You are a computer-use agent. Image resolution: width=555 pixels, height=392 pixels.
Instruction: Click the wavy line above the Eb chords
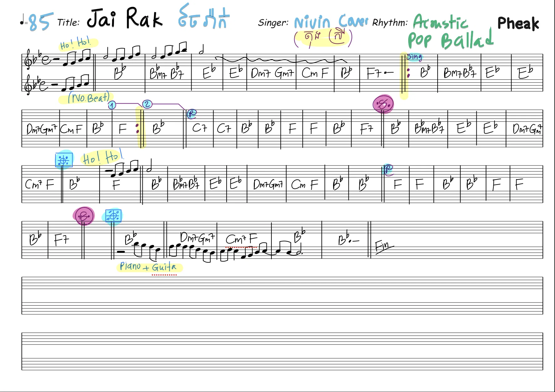click(281, 59)
